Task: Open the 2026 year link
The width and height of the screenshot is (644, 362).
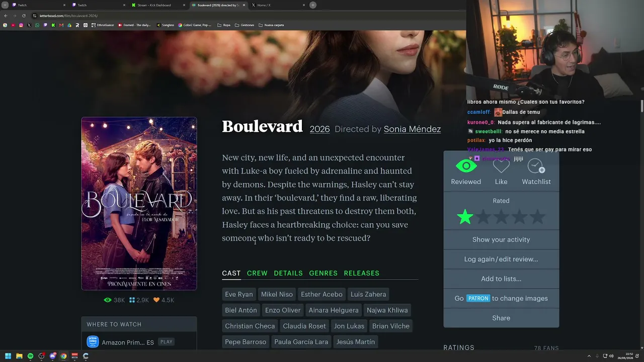Action: (319, 129)
